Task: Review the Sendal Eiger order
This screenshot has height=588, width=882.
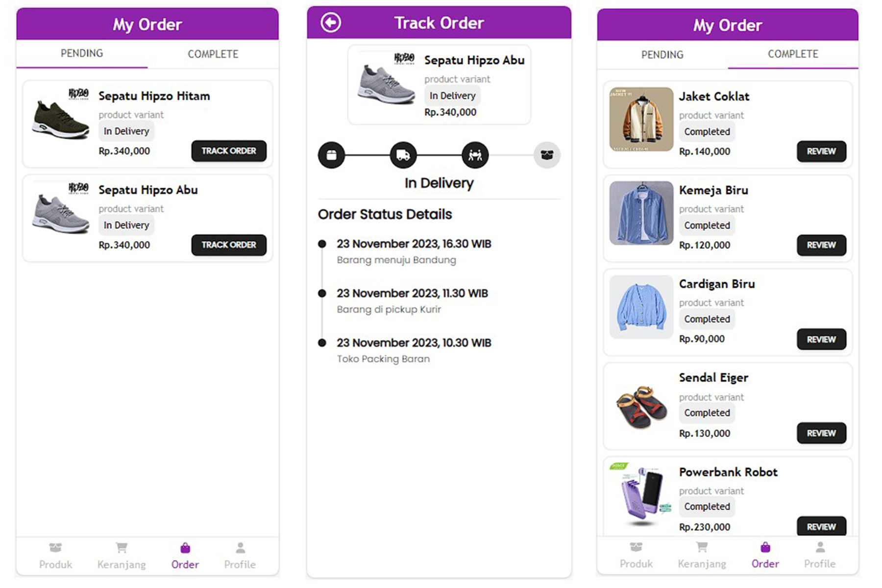Action: pos(821,433)
